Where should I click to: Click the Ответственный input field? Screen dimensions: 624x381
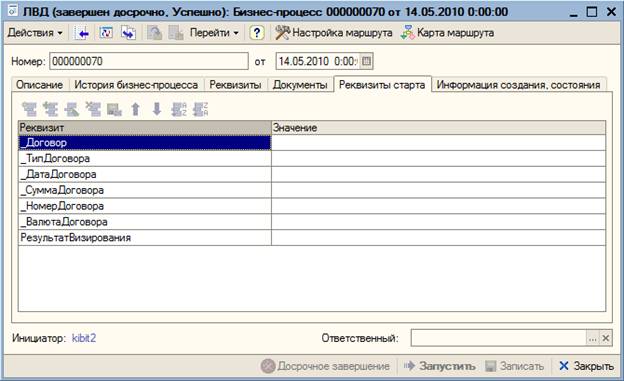(498, 338)
